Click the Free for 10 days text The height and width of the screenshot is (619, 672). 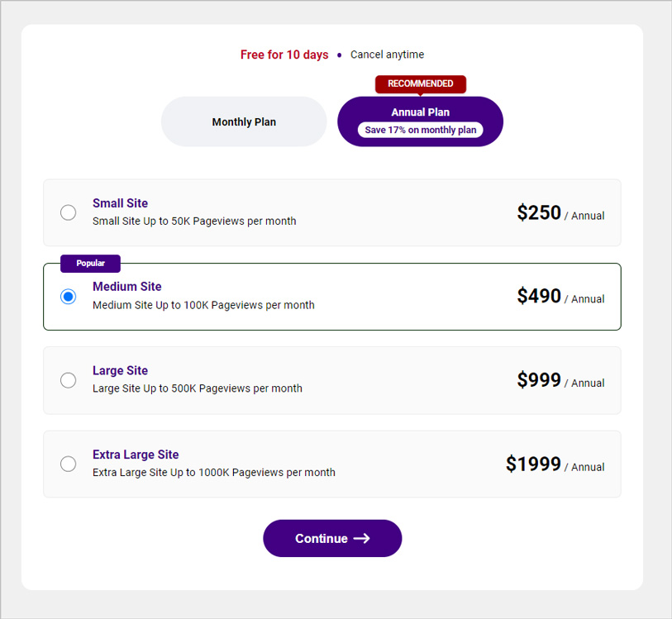tap(284, 55)
